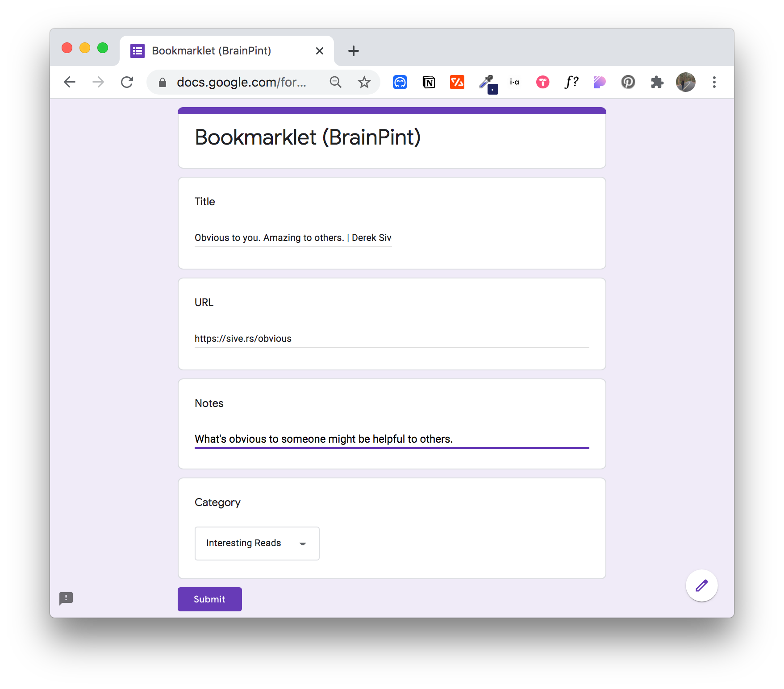
Task: Click the Title text field
Action: pos(293,238)
